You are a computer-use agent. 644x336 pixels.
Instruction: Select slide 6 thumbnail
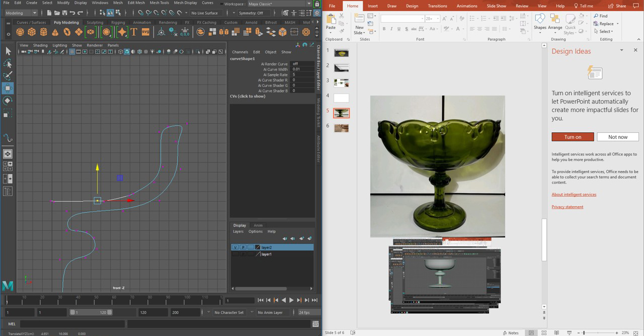[x=341, y=128]
